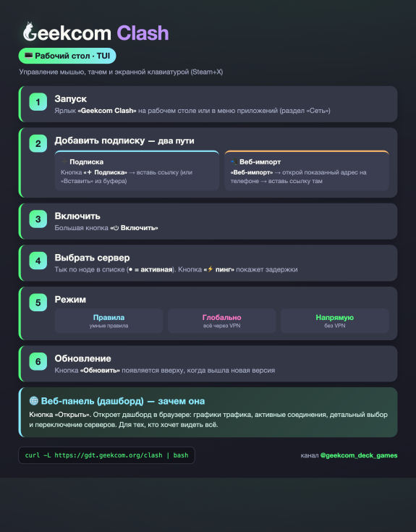Open the @geekcom_deck_games channel link

pos(359,455)
